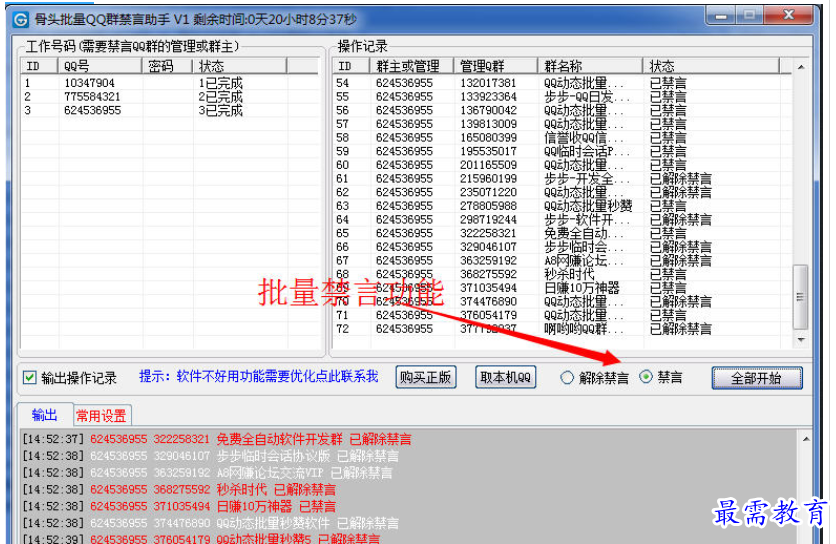Screen dimensions: 836x544
Task: Select log row 66 group 329046107
Action: (562, 247)
